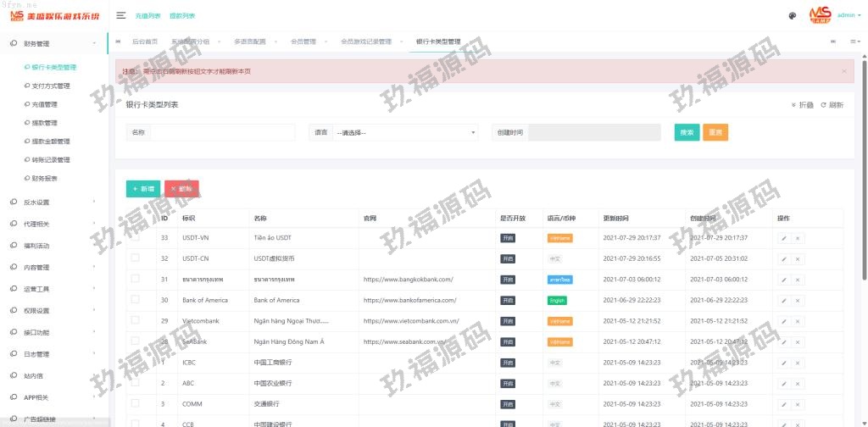Click the edit pencil for Vietcombank row

click(784, 321)
